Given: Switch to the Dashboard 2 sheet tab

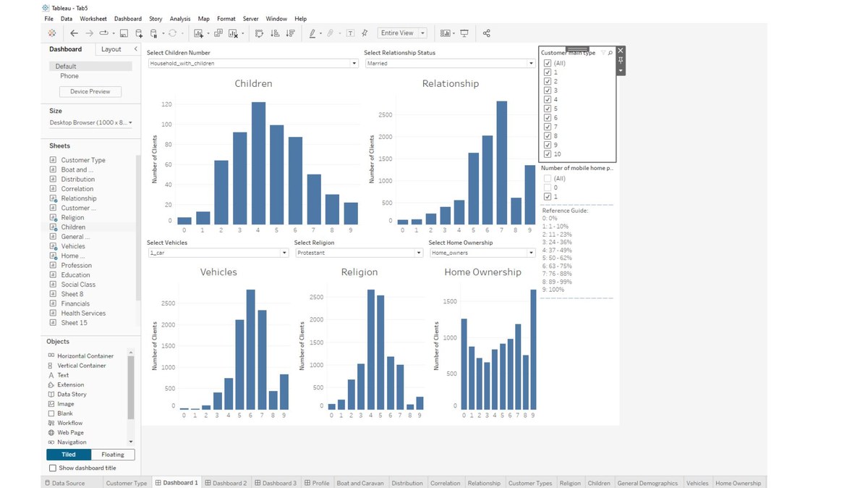Looking at the screenshot, I should coord(226,483).
